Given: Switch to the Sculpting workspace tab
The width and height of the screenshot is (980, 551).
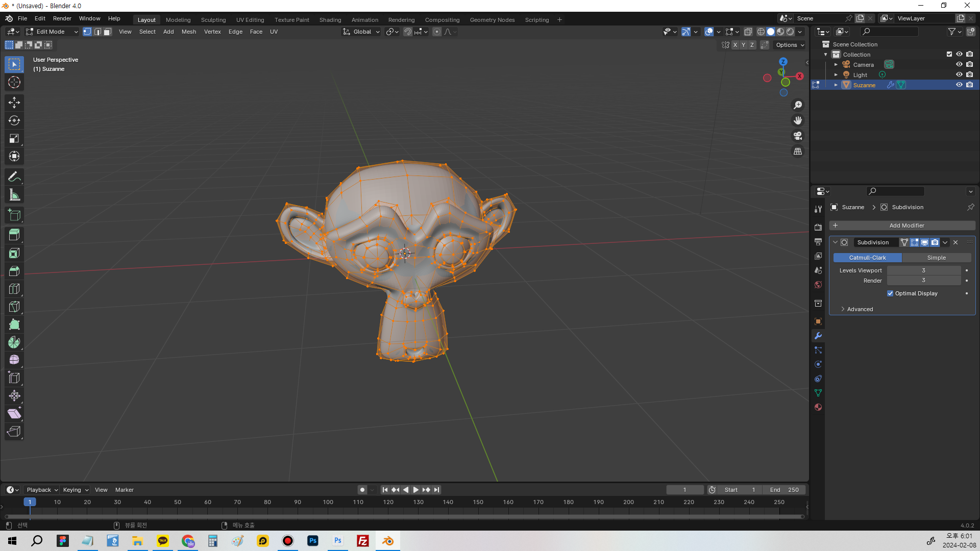Looking at the screenshot, I should [x=213, y=20].
